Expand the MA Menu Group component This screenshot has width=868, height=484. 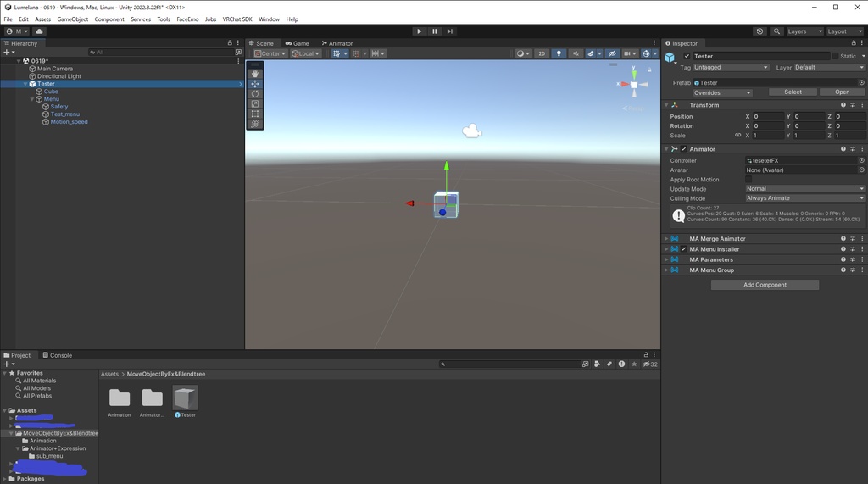point(666,270)
